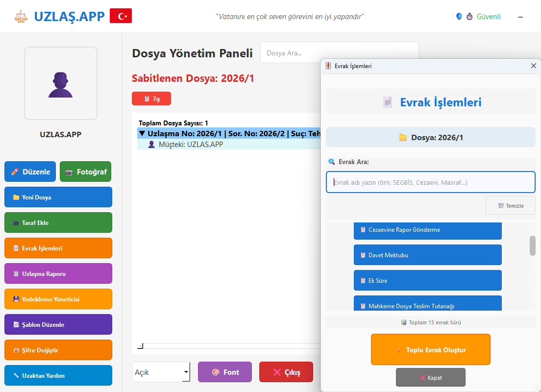Open Uzlaşma Raporu from sidebar

pos(58,274)
